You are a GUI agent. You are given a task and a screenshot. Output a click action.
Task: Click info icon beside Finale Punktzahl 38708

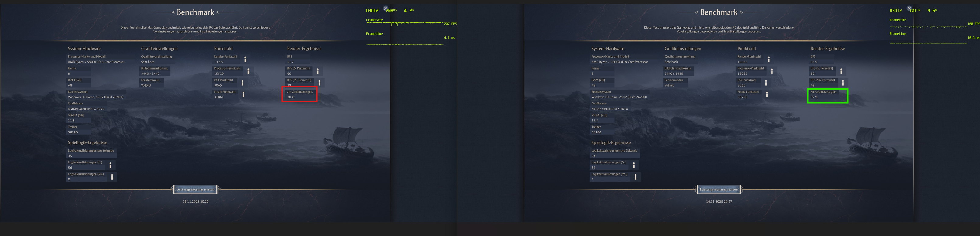coord(767,94)
